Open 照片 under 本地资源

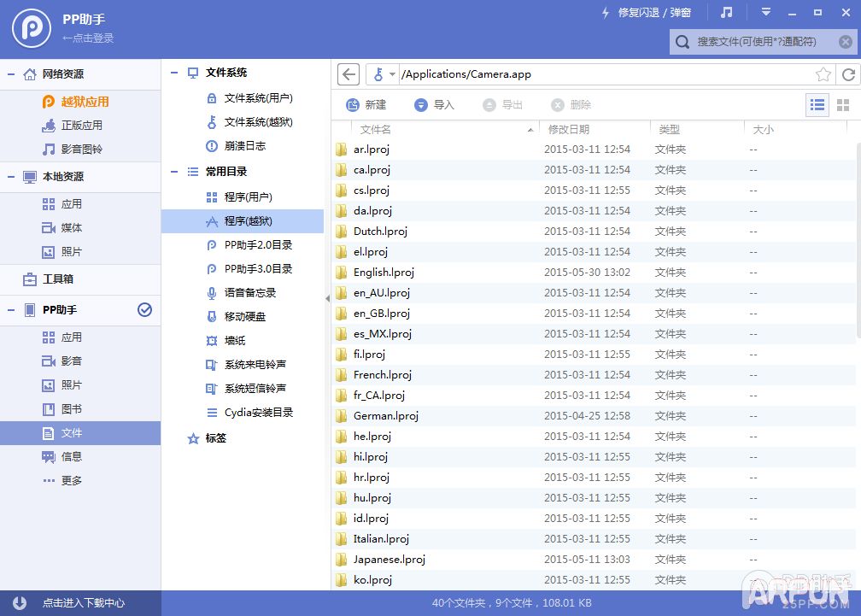click(72, 249)
